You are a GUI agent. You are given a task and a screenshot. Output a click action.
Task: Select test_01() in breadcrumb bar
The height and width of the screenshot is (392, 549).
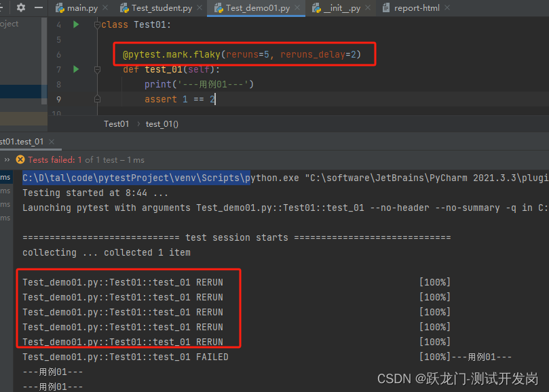coord(162,124)
